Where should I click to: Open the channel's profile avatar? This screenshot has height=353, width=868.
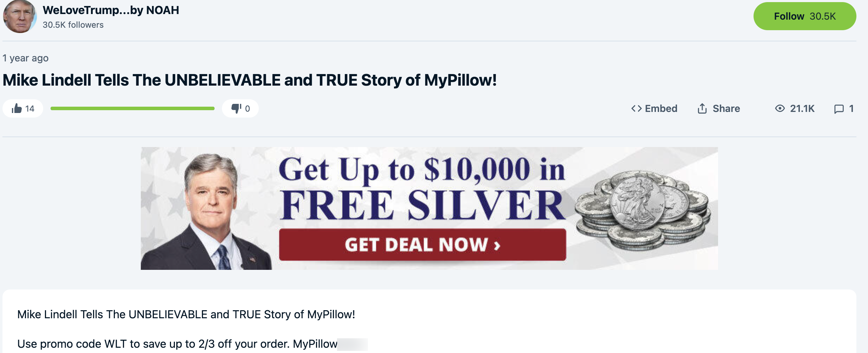pyautogui.click(x=19, y=16)
